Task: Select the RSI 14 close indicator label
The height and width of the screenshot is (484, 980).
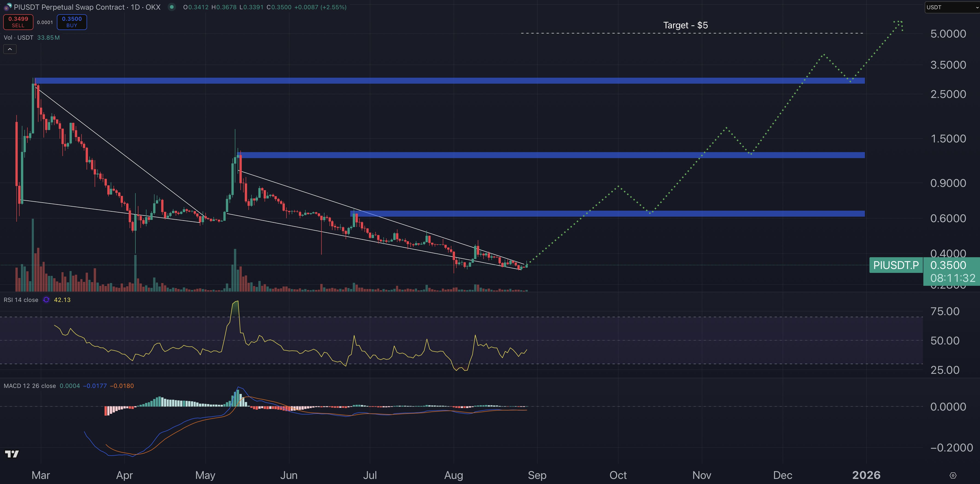Action: point(21,300)
